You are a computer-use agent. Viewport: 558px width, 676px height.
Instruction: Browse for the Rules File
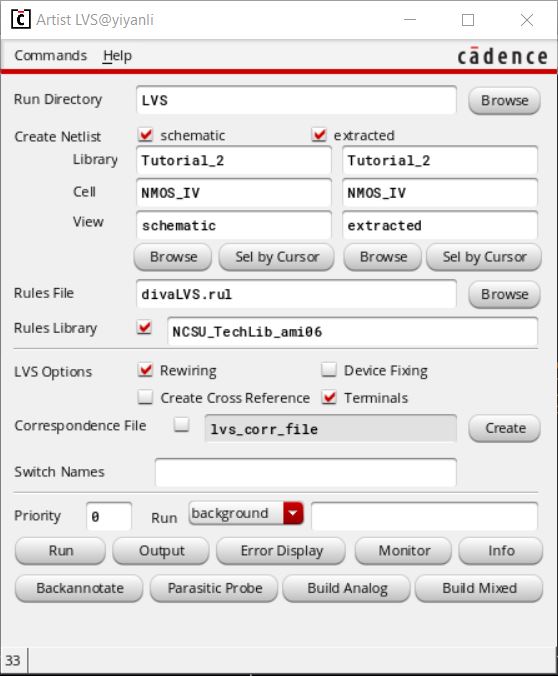pos(504,294)
